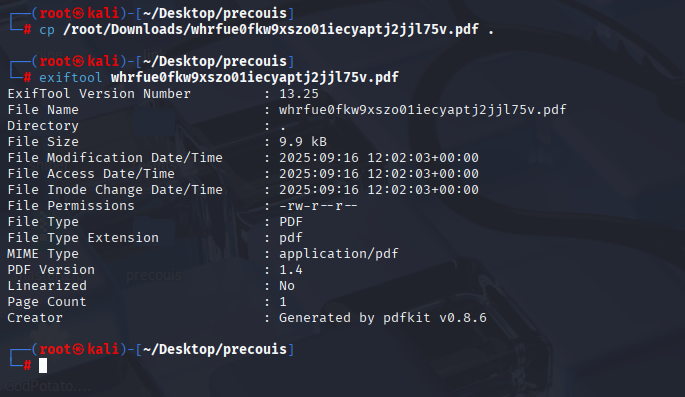This screenshot has width=685, height=397.
Task: Click the File Modification Date/Time timestamp
Action: tap(379, 158)
